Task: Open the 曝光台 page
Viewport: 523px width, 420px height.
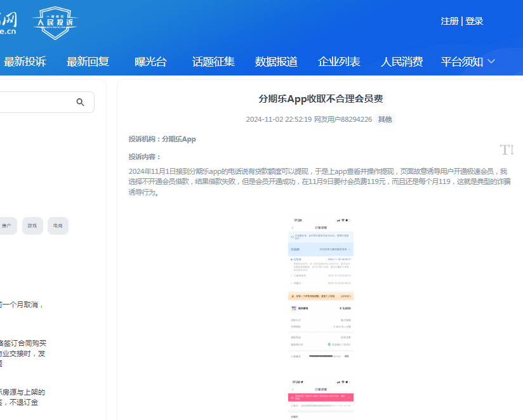Action: pos(150,62)
